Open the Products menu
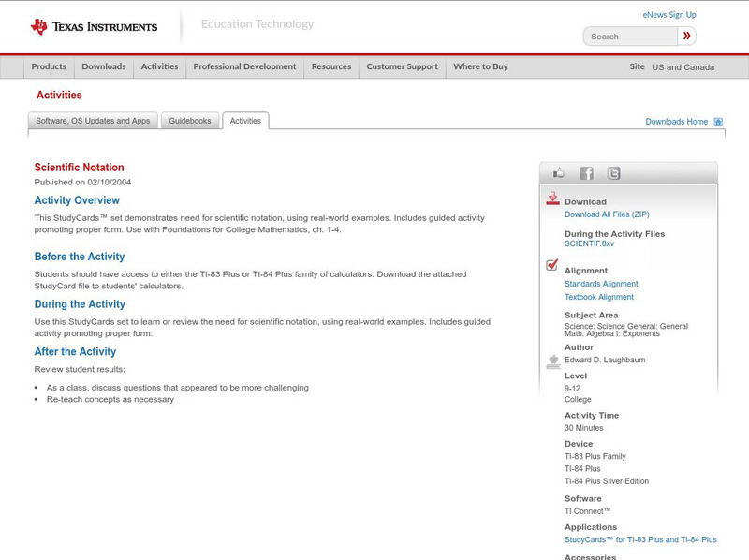This screenshot has width=749, height=560. [x=49, y=66]
